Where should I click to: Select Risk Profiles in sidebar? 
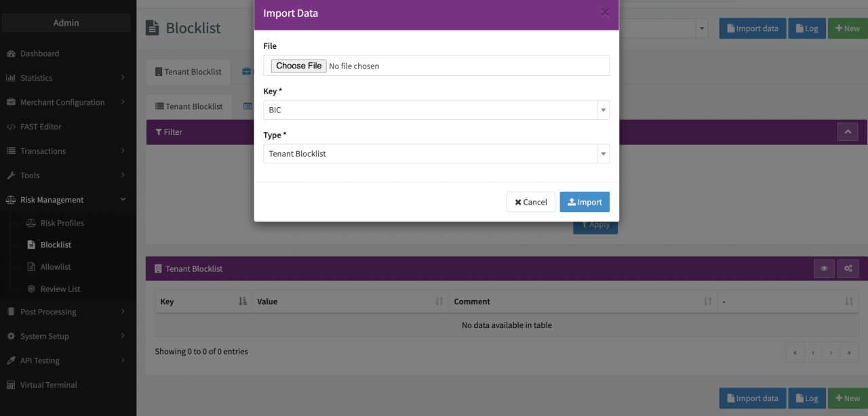point(62,223)
